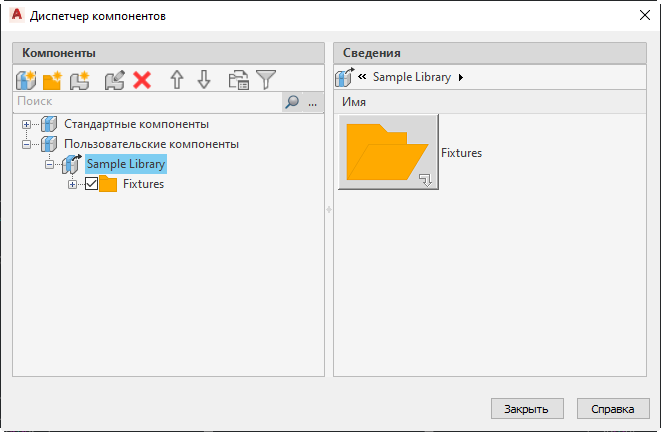Click the search magnifier icon
Viewport: 661px width, 432px height.
pos(291,101)
